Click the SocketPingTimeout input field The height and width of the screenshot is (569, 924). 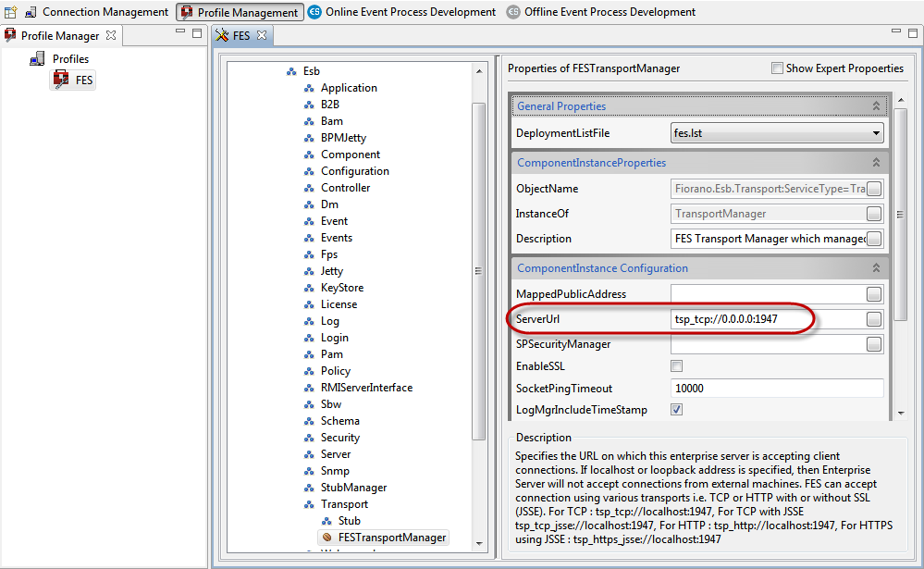point(777,389)
